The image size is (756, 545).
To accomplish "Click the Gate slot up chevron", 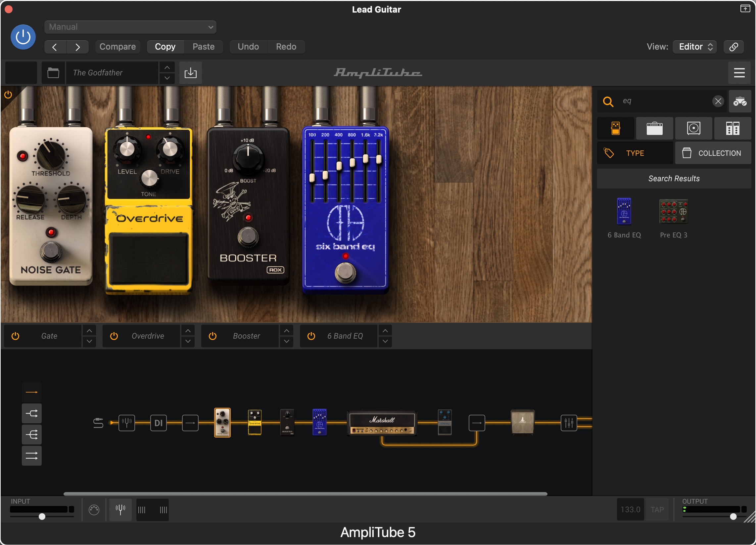I will (89, 331).
